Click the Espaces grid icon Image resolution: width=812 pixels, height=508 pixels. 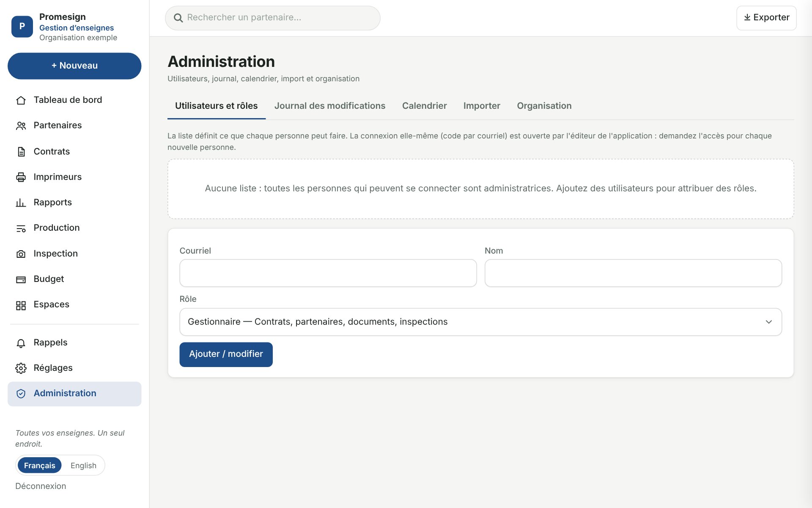point(21,305)
